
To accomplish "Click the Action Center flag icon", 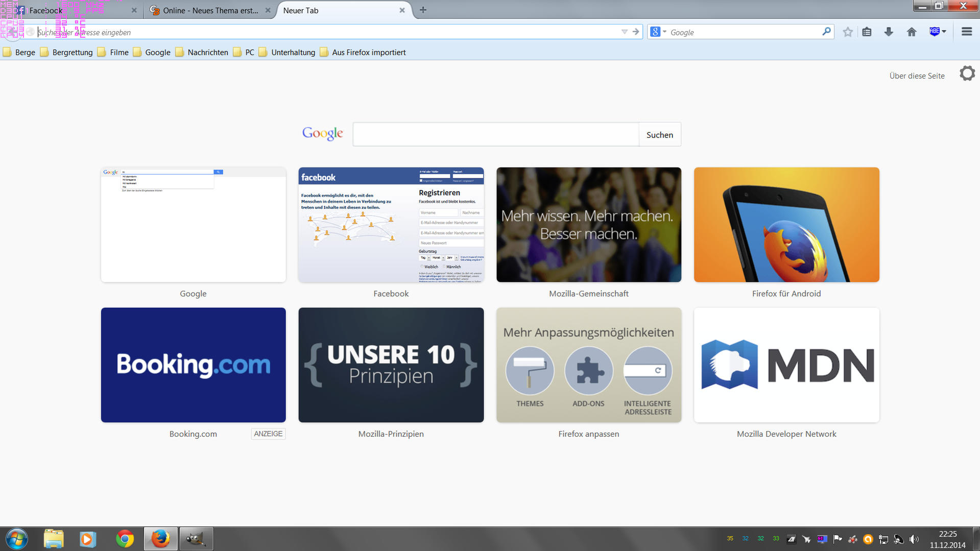I will click(837, 539).
